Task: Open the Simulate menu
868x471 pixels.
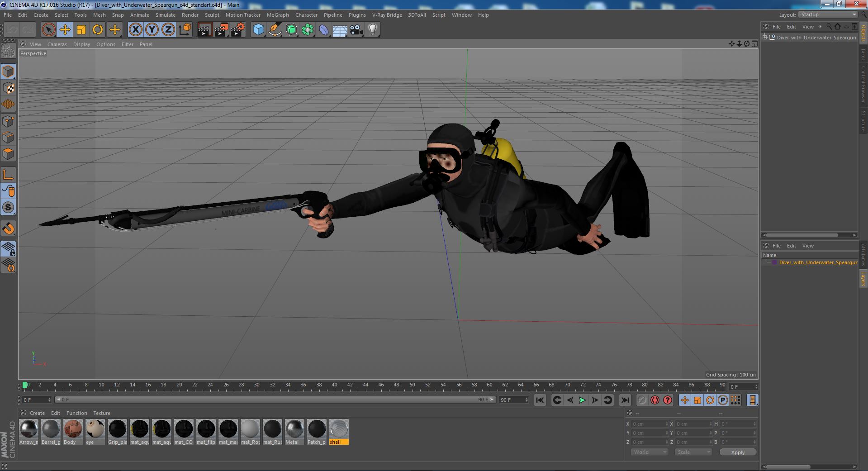Action: pyautogui.click(x=166, y=15)
